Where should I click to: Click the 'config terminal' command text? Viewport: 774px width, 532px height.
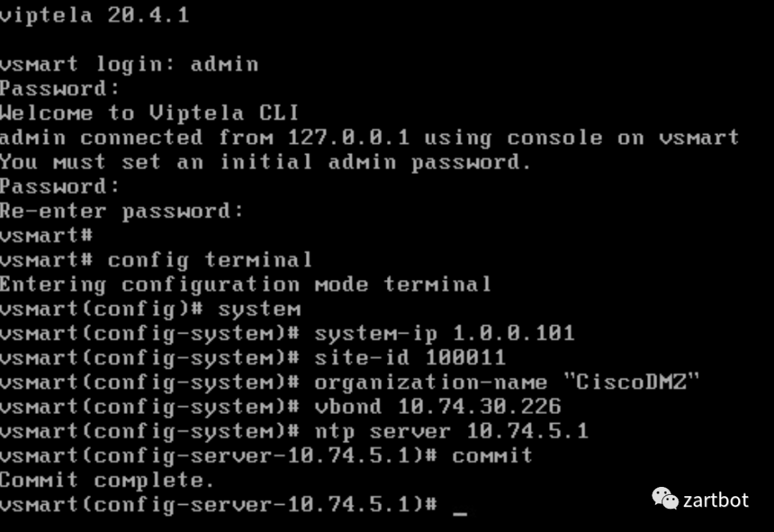210,260
